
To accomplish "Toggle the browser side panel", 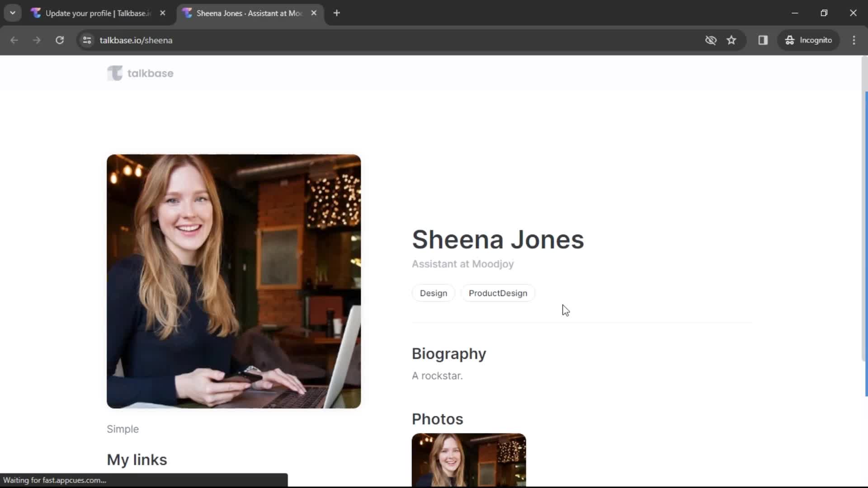I will click(763, 40).
